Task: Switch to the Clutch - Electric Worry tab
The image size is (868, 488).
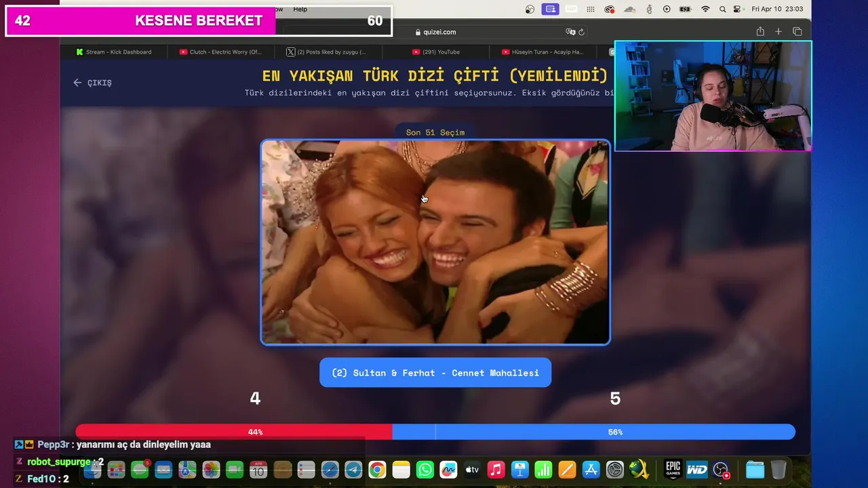Action: coord(220,52)
